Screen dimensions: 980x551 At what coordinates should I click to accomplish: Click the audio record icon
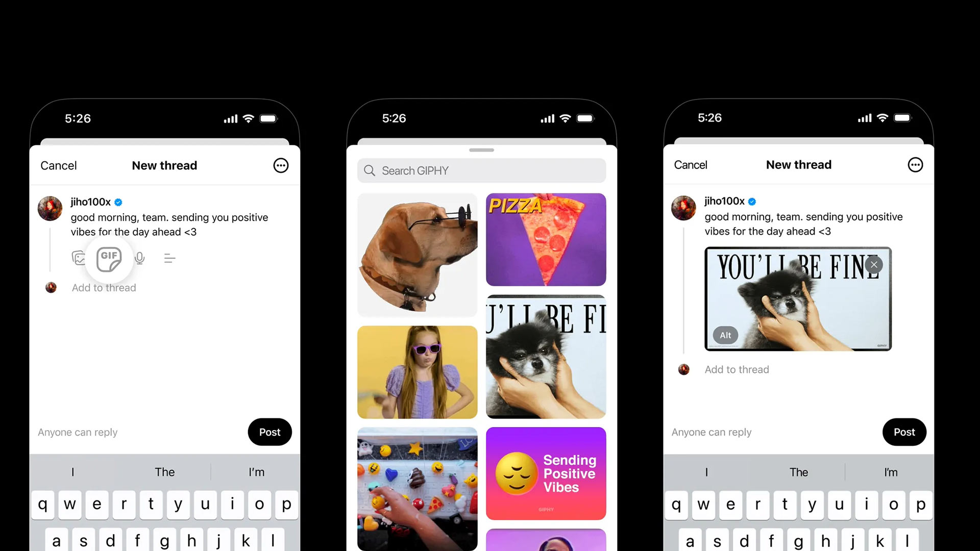pos(140,258)
